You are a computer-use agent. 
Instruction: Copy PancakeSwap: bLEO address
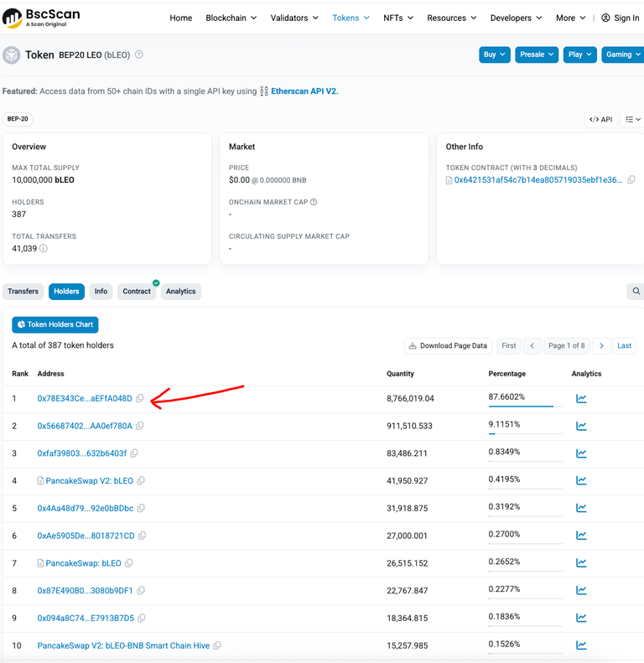click(129, 563)
